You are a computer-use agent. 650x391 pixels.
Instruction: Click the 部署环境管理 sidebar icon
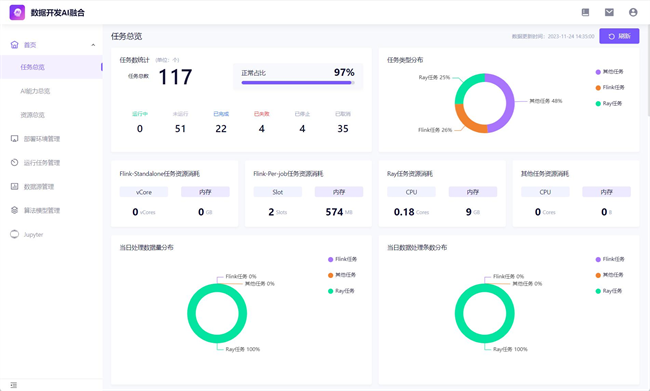click(x=15, y=138)
